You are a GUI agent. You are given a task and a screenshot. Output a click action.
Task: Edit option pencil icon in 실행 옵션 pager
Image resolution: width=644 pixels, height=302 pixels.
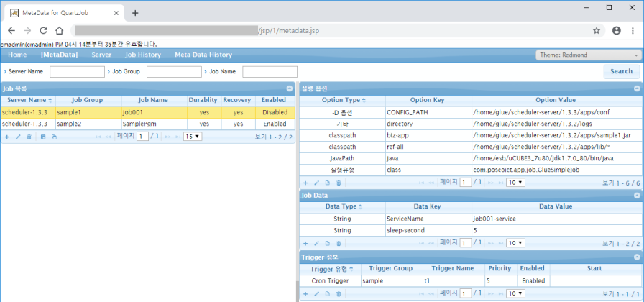coord(316,183)
